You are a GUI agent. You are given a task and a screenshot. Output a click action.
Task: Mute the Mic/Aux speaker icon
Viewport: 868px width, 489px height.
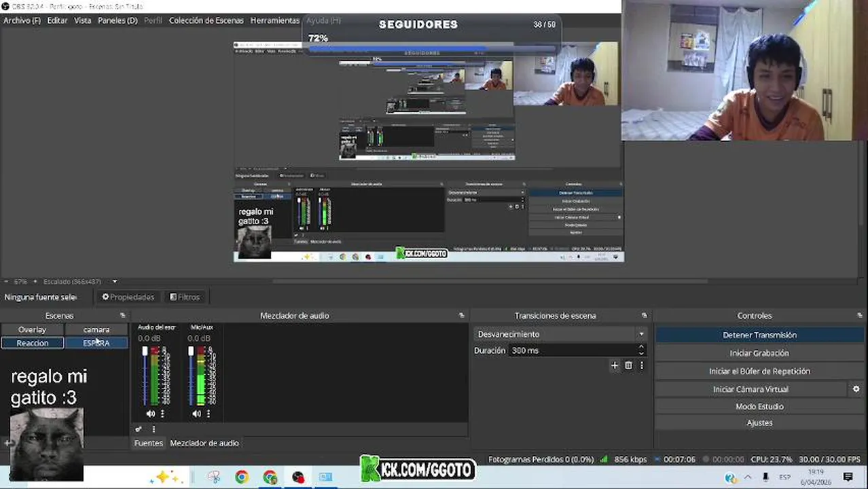pyautogui.click(x=196, y=414)
